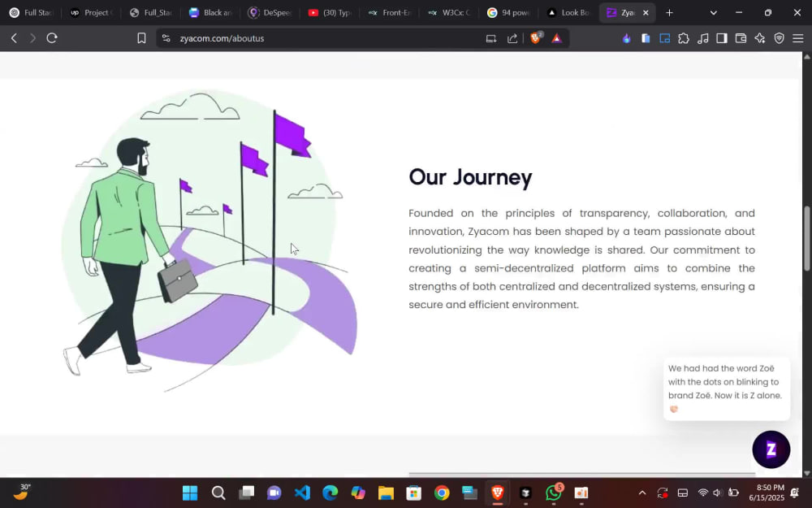Open the document pages extension icon
This screenshot has width=812, height=508.
click(x=646, y=38)
